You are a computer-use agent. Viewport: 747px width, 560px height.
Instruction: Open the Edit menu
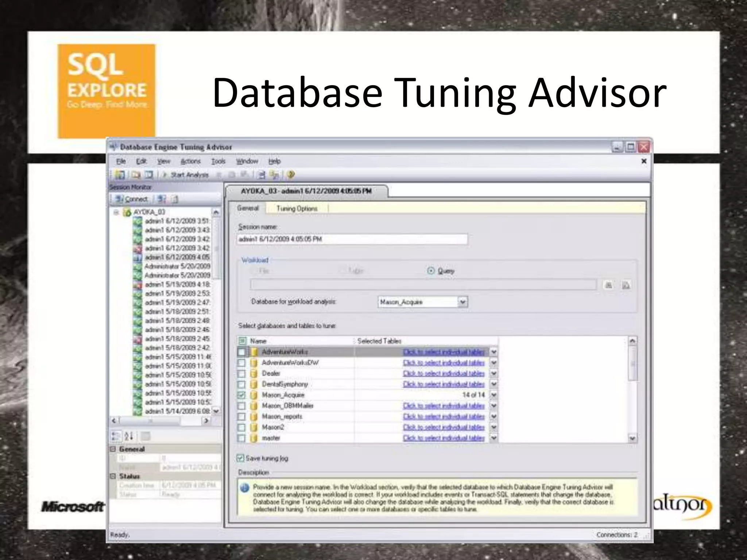[141, 161]
